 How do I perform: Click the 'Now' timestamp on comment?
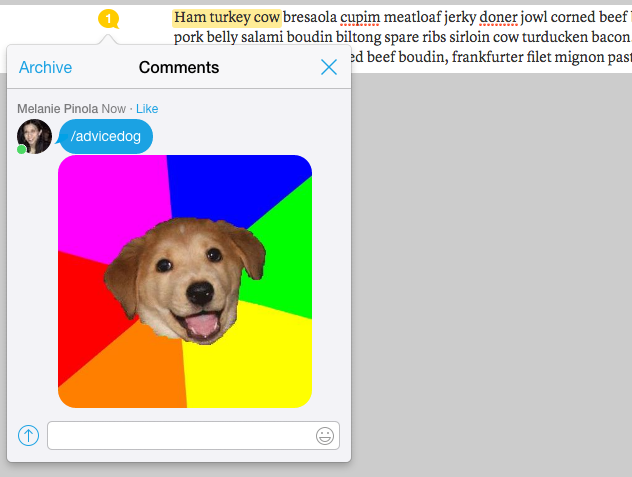pos(114,108)
